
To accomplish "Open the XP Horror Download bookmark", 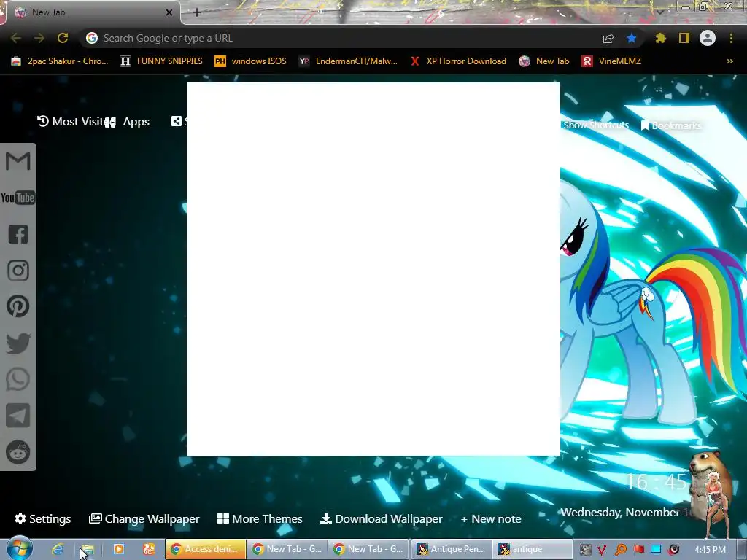I will [458, 61].
